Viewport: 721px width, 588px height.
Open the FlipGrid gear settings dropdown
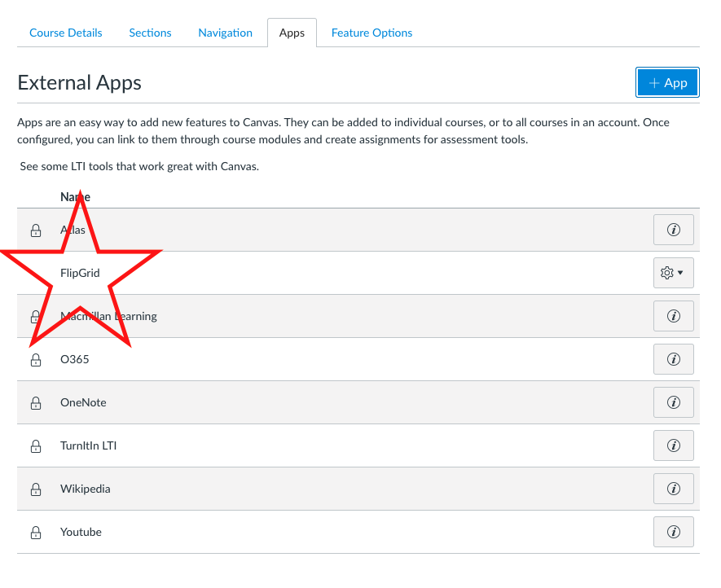pyautogui.click(x=673, y=273)
